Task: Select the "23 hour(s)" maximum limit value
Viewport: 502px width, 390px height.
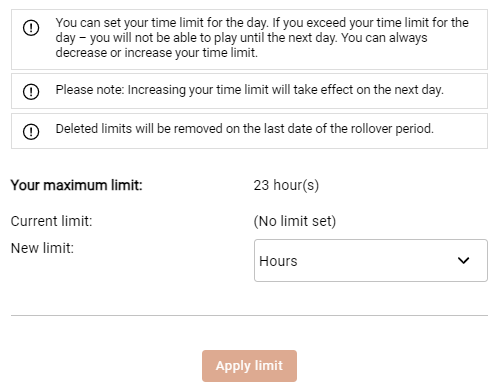Action: (286, 185)
